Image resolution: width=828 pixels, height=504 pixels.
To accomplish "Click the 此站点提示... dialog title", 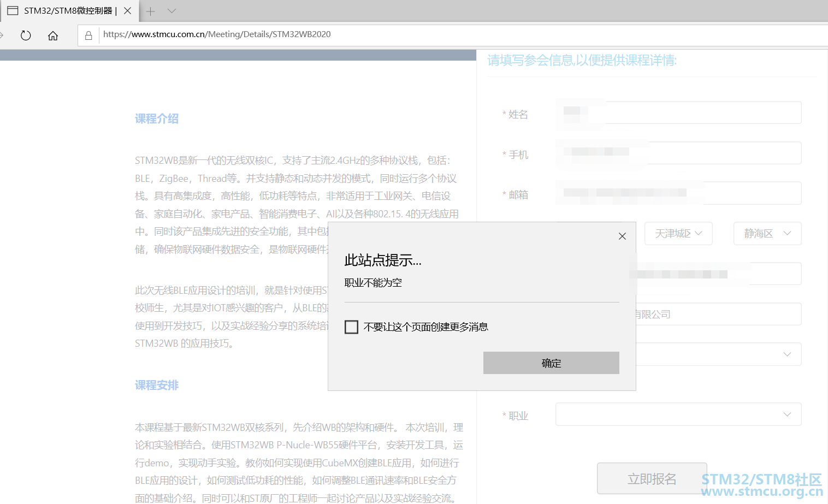I will (x=383, y=260).
